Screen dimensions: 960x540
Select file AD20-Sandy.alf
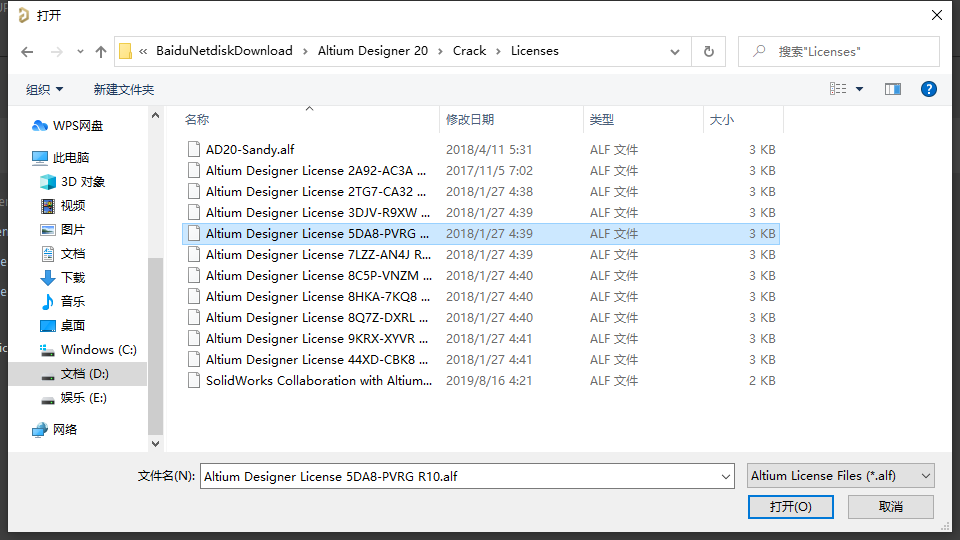(481, 149)
